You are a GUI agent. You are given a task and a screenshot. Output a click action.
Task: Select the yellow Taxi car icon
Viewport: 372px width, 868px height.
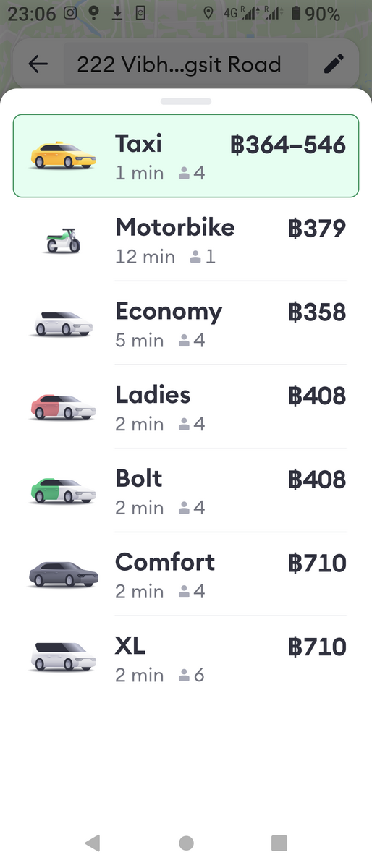[x=64, y=156]
